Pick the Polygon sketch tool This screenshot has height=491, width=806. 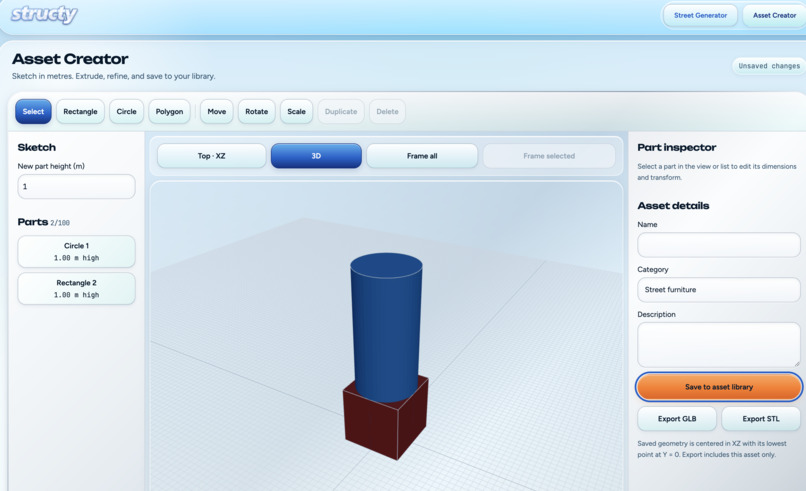(169, 112)
